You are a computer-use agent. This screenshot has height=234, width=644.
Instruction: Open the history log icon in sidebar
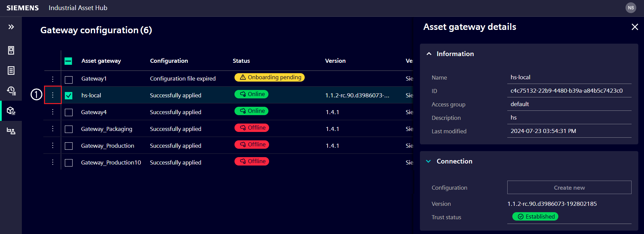(11, 90)
